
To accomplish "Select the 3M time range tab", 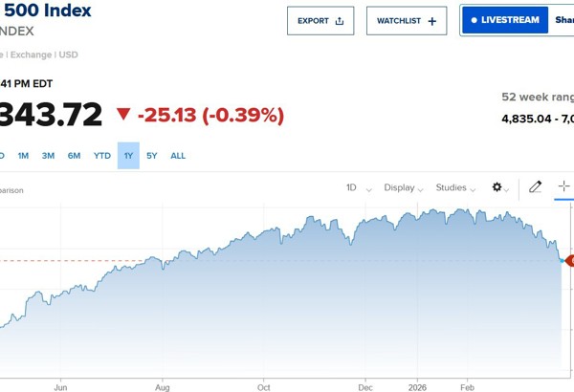I will click(48, 156).
